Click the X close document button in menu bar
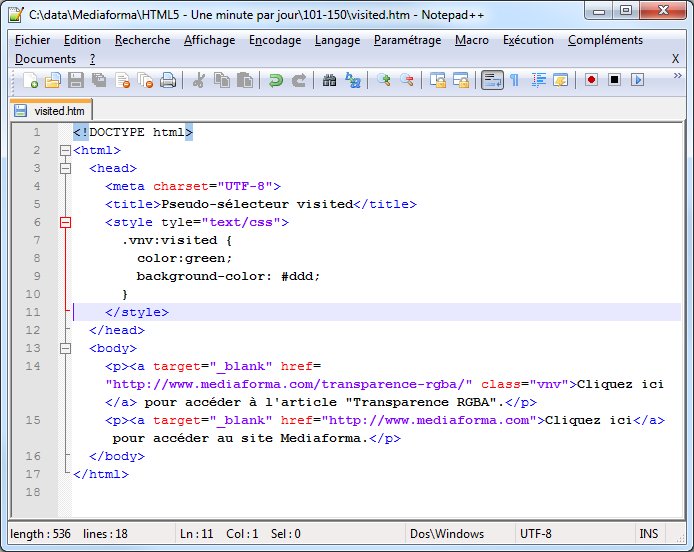 [x=675, y=59]
